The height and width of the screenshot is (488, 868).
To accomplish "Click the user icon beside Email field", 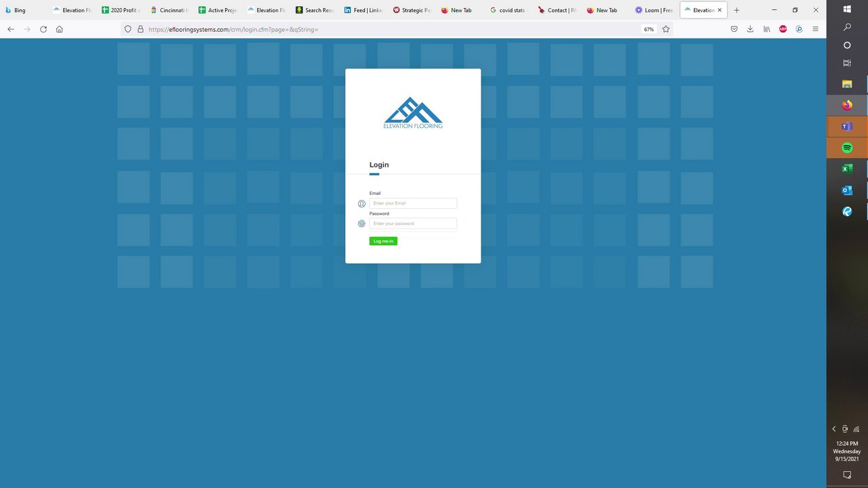I will click(x=361, y=203).
